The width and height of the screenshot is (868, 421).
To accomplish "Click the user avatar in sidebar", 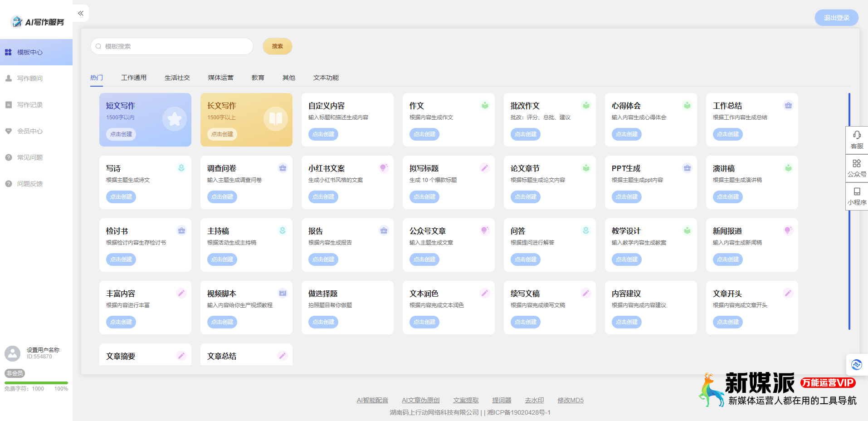I will point(13,353).
